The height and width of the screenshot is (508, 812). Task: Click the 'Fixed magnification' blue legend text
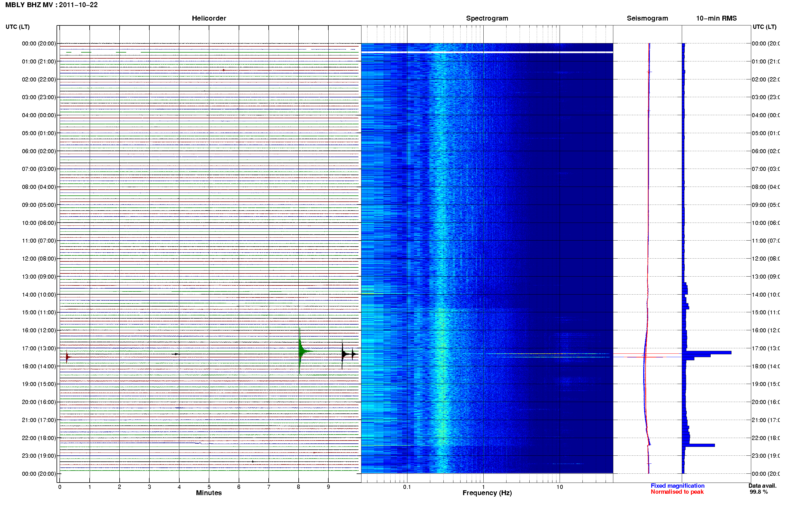coord(678,486)
